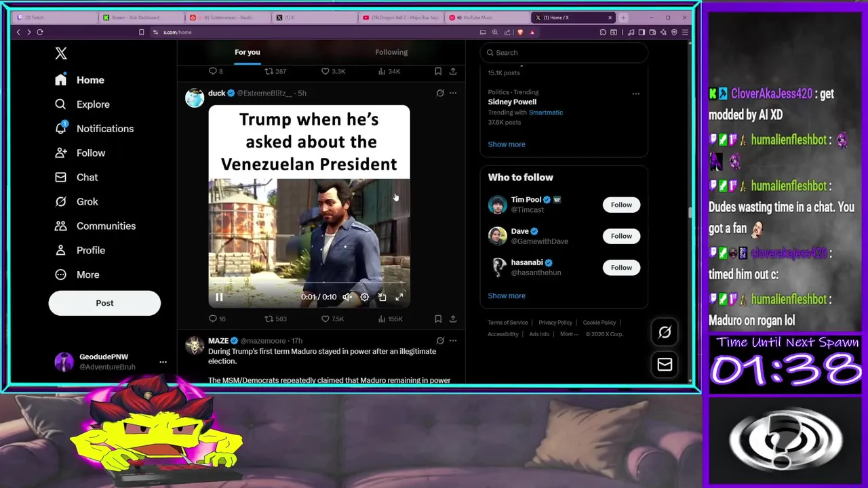Image resolution: width=868 pixels, height=488 pixels.
Task: Open more options on duck's post
Action: tap(453, 93)
